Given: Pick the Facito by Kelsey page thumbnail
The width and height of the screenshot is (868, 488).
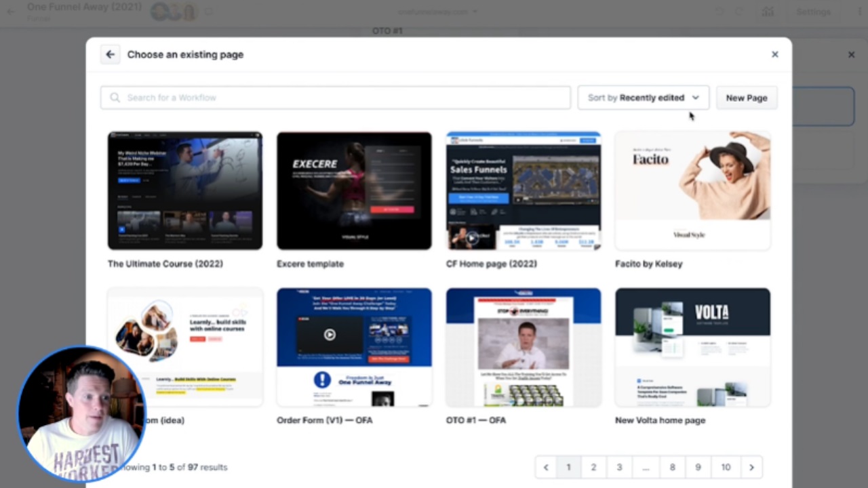Looking at the screenshot, I should [692, 190].
